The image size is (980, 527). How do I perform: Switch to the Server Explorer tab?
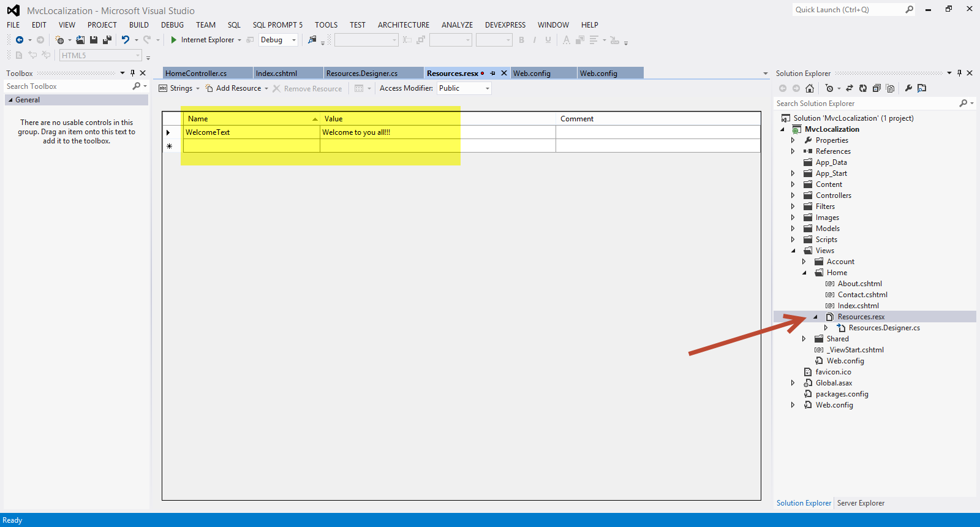(x=861, y=503)
